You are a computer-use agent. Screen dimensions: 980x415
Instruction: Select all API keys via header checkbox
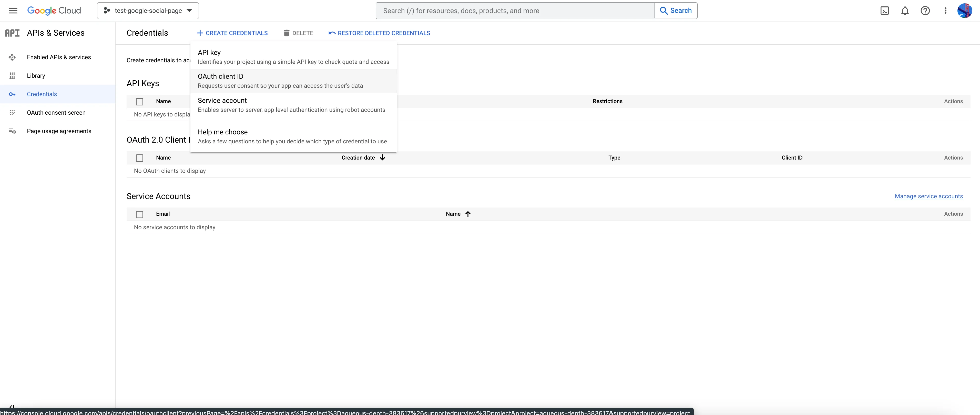click(x=140, y=101)
